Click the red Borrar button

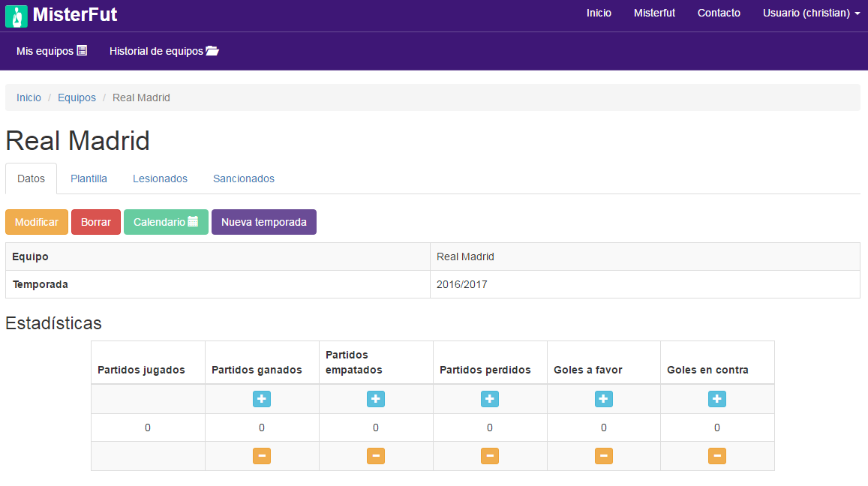(96, 222)
